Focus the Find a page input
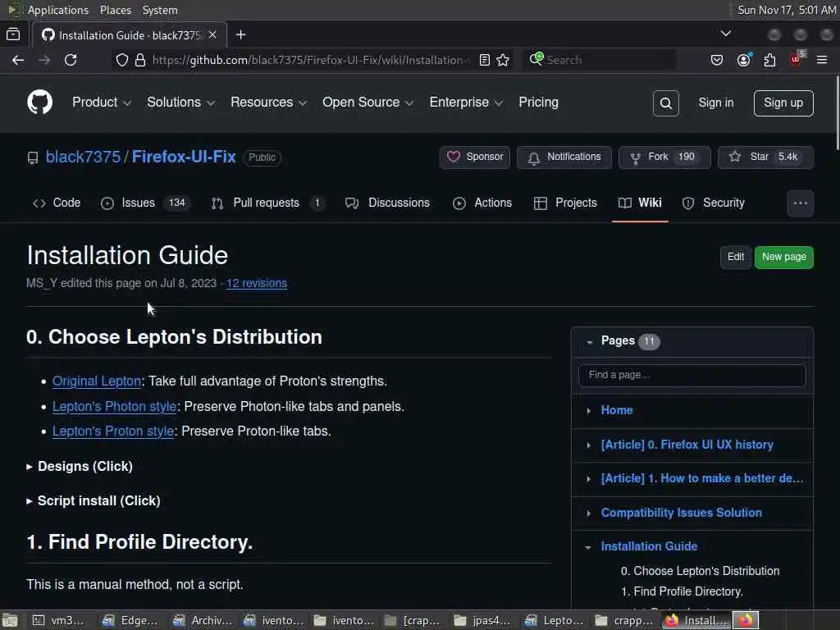Image resolution: width=840 pixels, height=630 pixels. click(692, 375)
